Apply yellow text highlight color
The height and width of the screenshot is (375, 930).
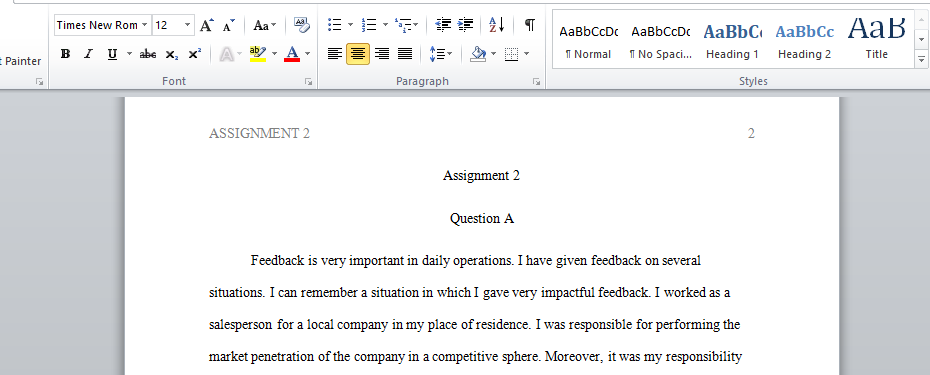(257, 54)
